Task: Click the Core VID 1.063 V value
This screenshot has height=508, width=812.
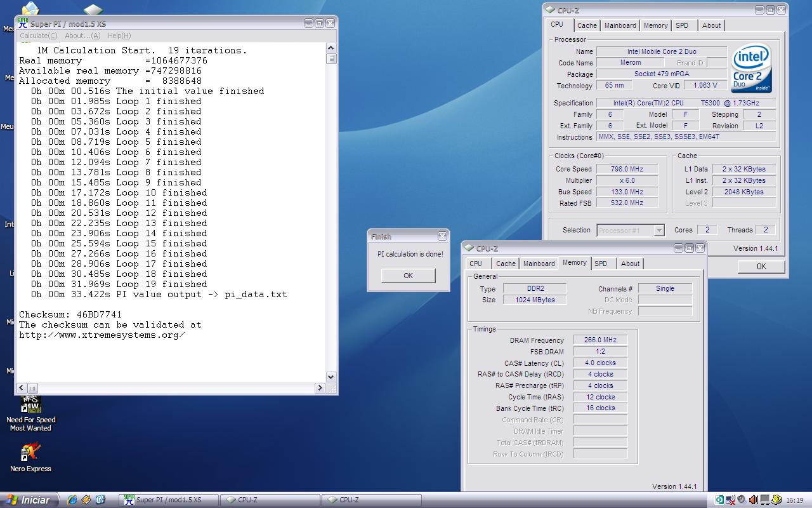Action: [x=705, y=85]
